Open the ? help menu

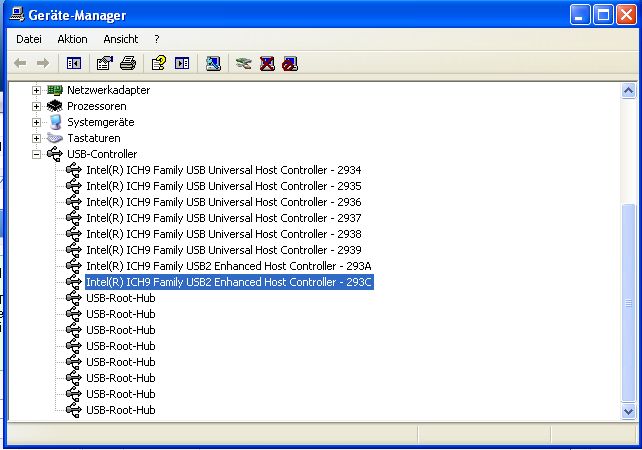tap(157, 39)
